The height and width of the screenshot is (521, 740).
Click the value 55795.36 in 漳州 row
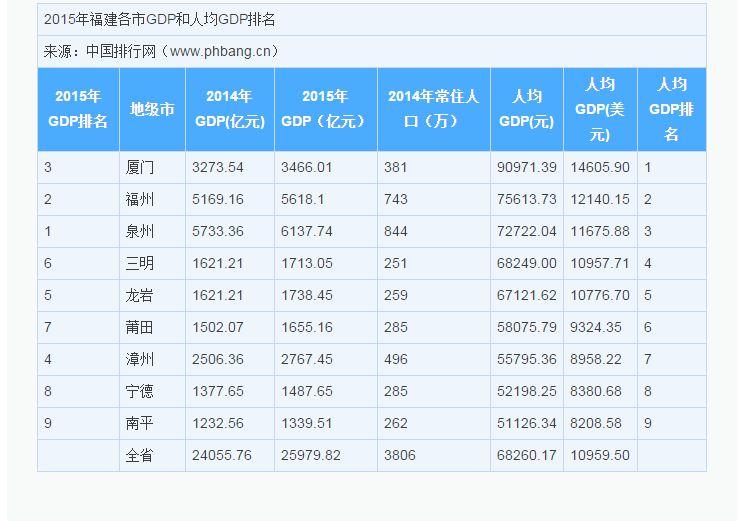click(x=527, y=359)
